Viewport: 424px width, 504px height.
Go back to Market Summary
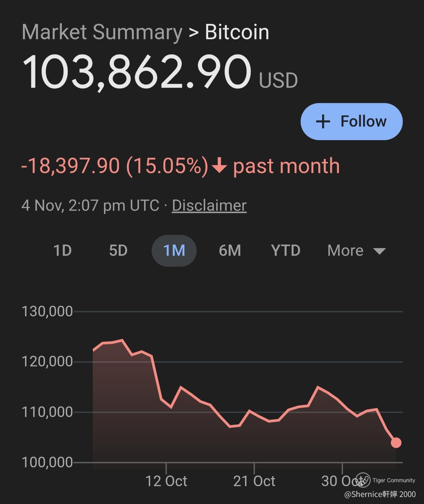pos(102,32)
